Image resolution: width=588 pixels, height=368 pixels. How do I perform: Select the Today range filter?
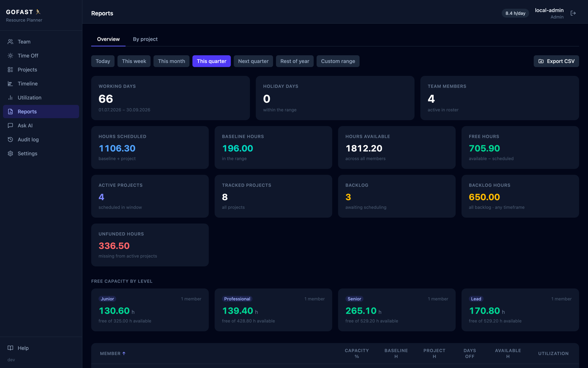103,61
